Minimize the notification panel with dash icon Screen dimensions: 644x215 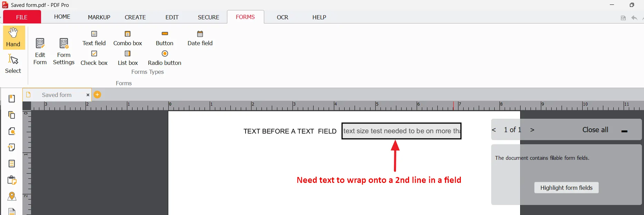(624, 131)
